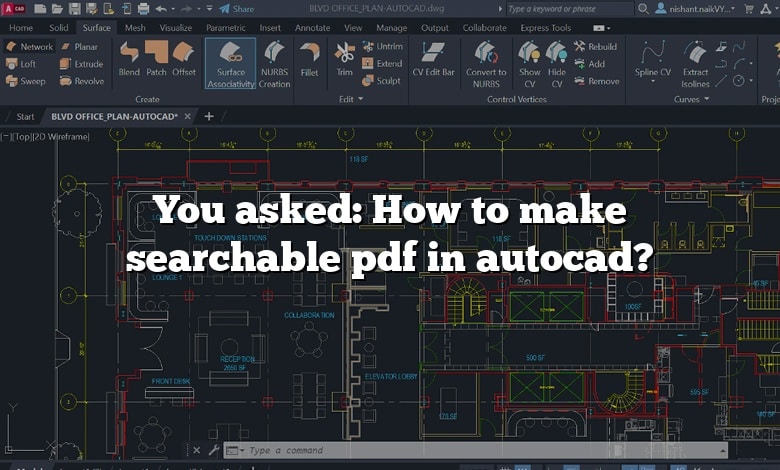This screenshot has width=780, height=470.
Task: Click the Blend surface tool
Action: point(129,59)
